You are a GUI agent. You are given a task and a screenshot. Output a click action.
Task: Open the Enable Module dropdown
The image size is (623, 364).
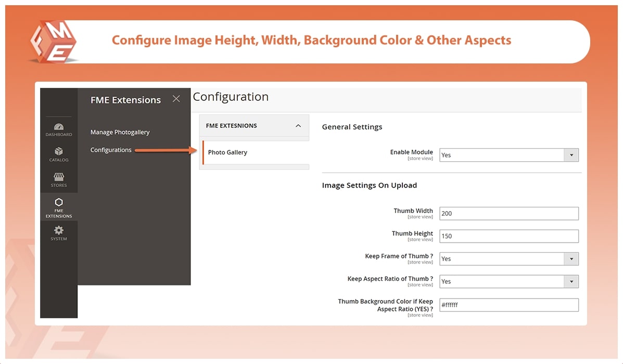coord(508,155)
